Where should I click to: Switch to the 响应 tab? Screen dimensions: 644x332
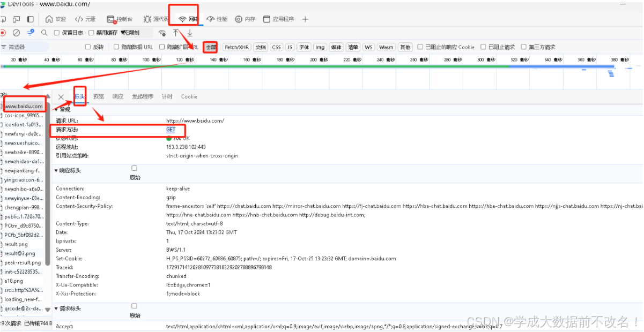click(x=117, y=96)
